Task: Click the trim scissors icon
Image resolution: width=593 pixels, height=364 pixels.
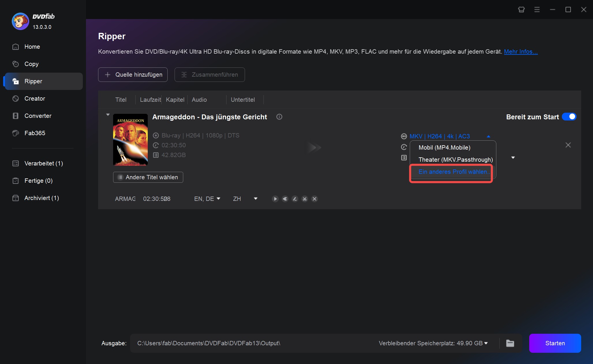Action: (x=305, y=199)
